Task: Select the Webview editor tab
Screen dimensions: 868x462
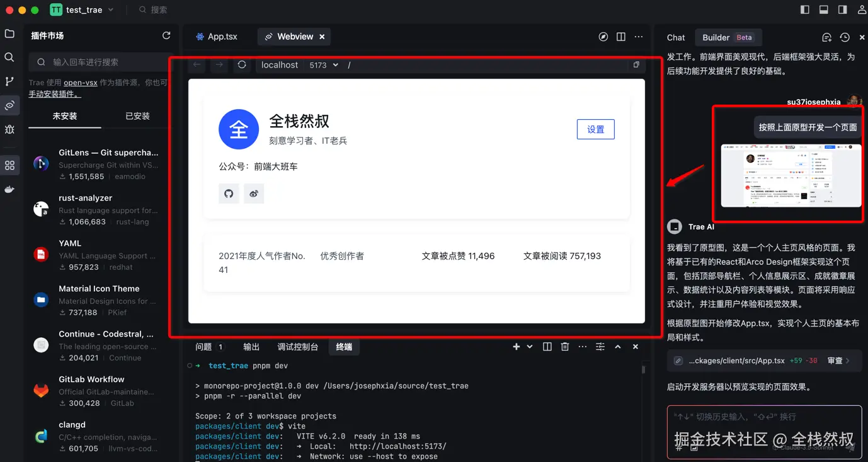Action: coord(294,37)
